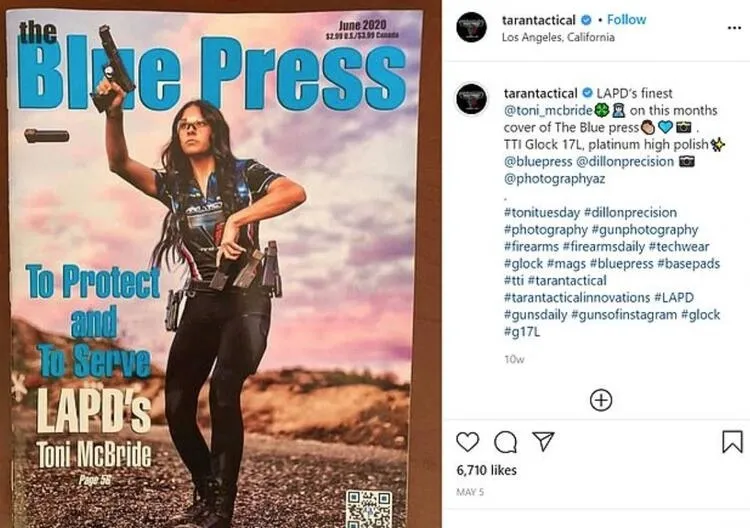Screen dimensions: 750x528
Task: Load more comments with plus circle
Action: click(x=601, y=400)
